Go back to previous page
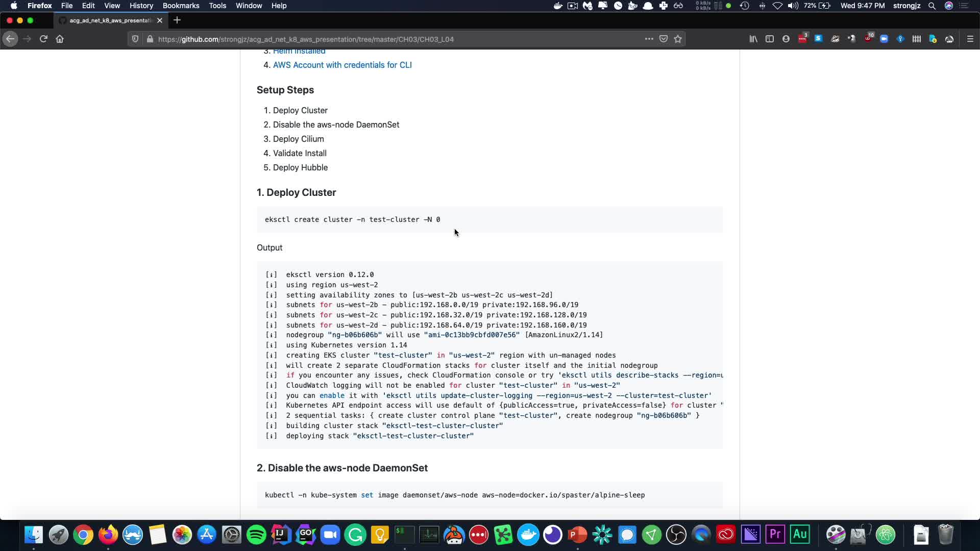The height and width of the screenshot is (551, 980). (10, 39)
